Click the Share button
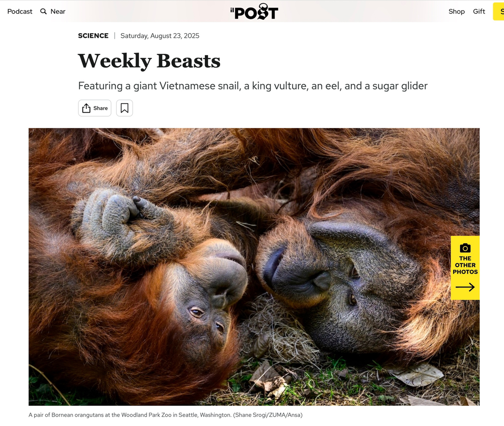This screenshot has height=426, width=504. point(94,108)
